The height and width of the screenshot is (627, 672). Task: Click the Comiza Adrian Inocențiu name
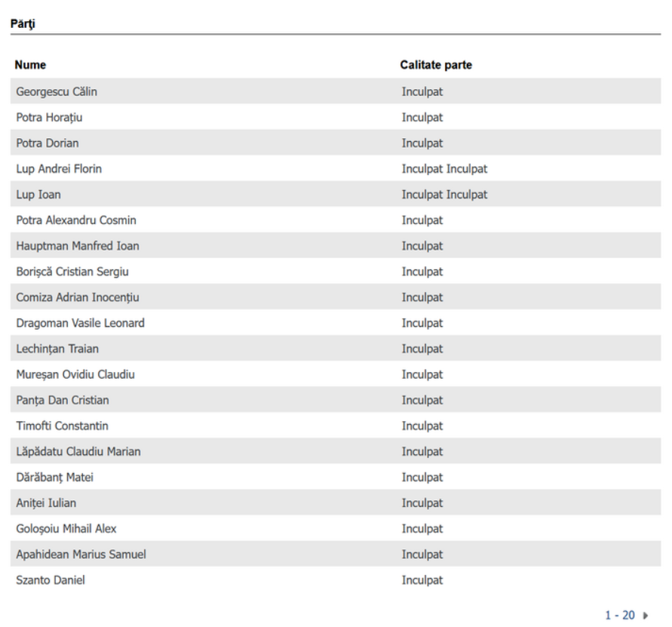click(78, 297)
